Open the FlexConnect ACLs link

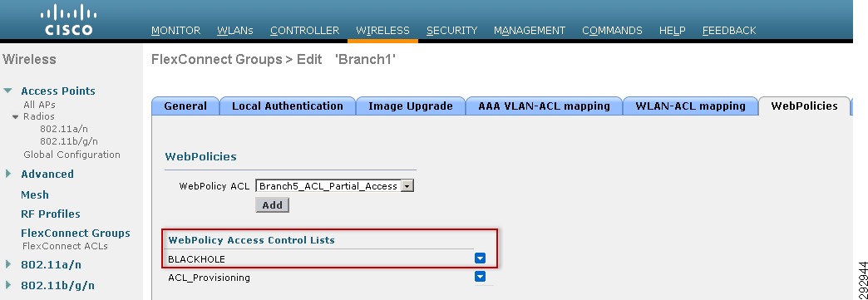point(65,246)
